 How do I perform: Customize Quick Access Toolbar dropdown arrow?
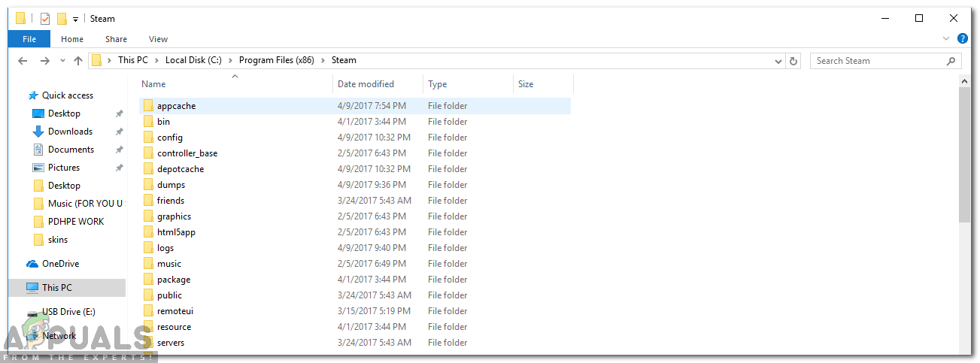(76, 20)
